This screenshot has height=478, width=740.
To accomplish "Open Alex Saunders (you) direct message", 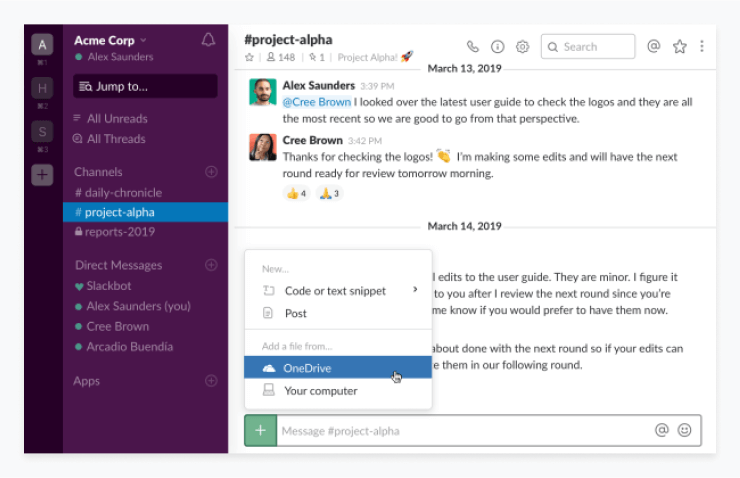I will tap(133, 306).
